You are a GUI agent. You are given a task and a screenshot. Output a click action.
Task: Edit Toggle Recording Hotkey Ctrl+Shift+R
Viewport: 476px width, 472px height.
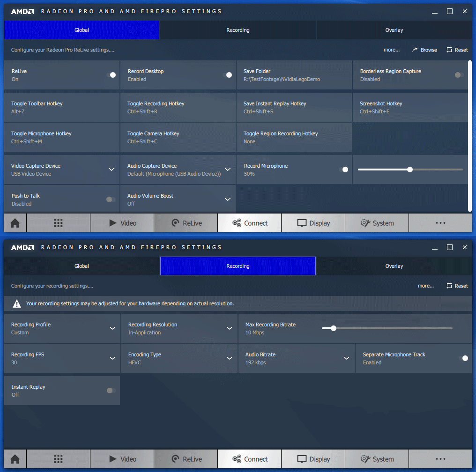click(x=178, y=107)
